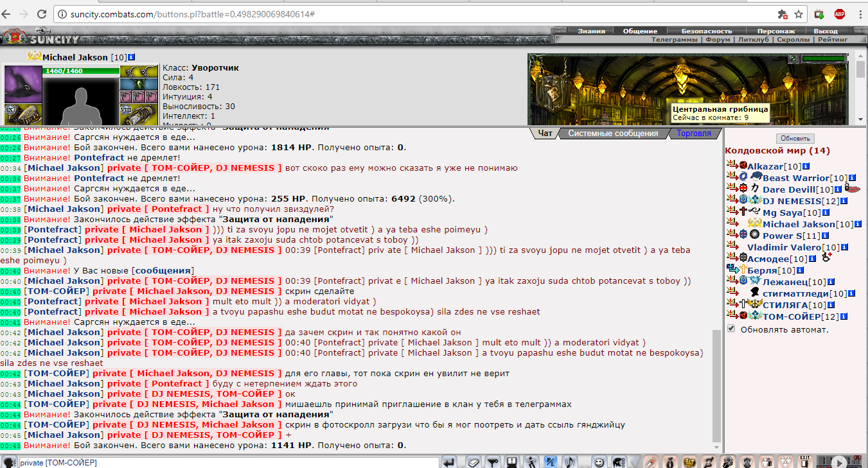Open the 'Общение' menu

[639, 31]
